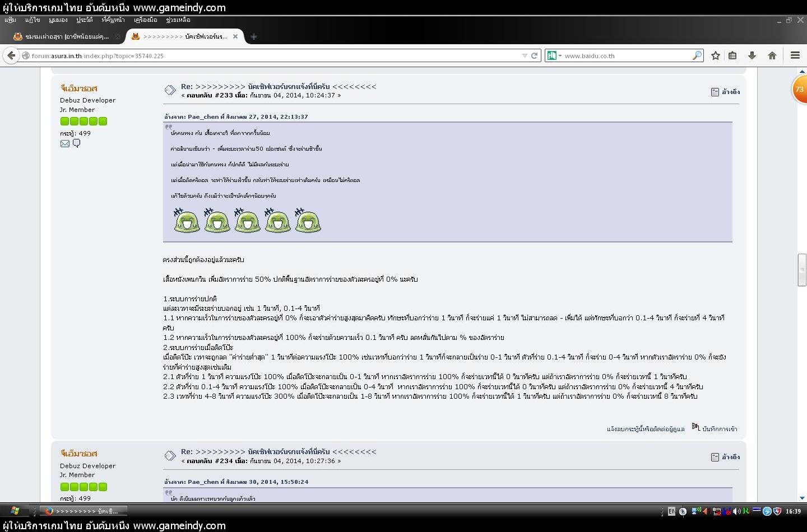Screen dimensions: 807x532
Task: Open the ประวัติ menu
Action: pos(85,20)
